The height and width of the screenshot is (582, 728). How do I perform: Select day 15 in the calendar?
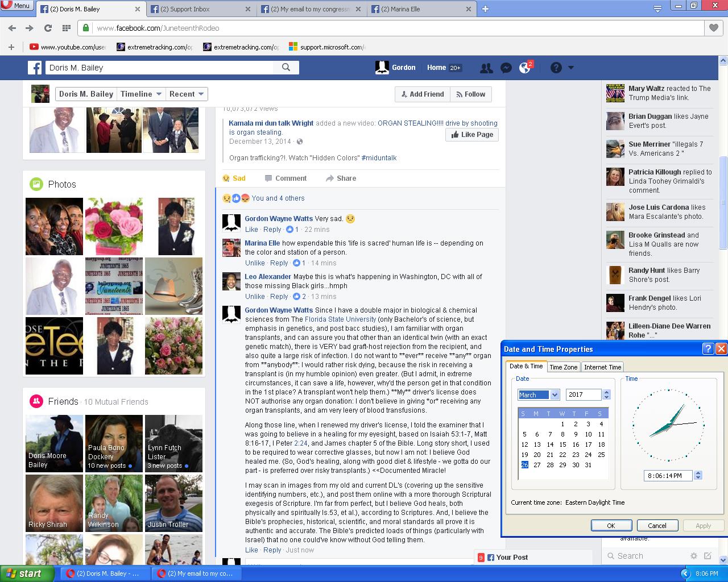coord(562,444)
